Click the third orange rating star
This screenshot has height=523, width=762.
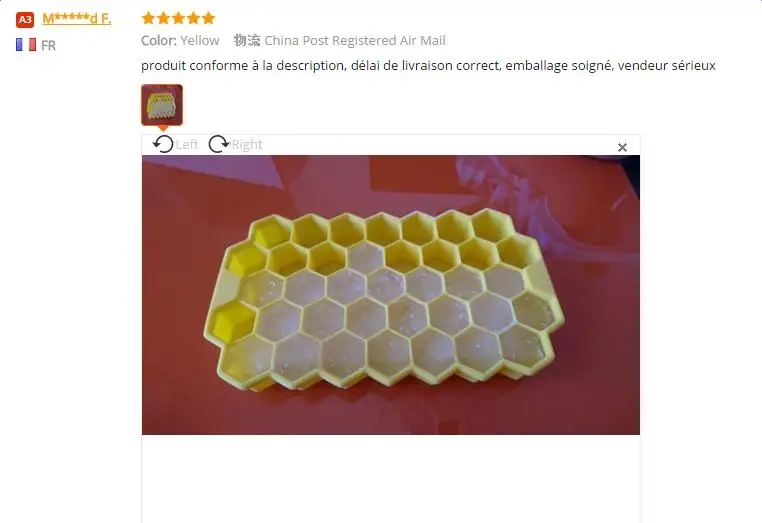click(178, 18)
